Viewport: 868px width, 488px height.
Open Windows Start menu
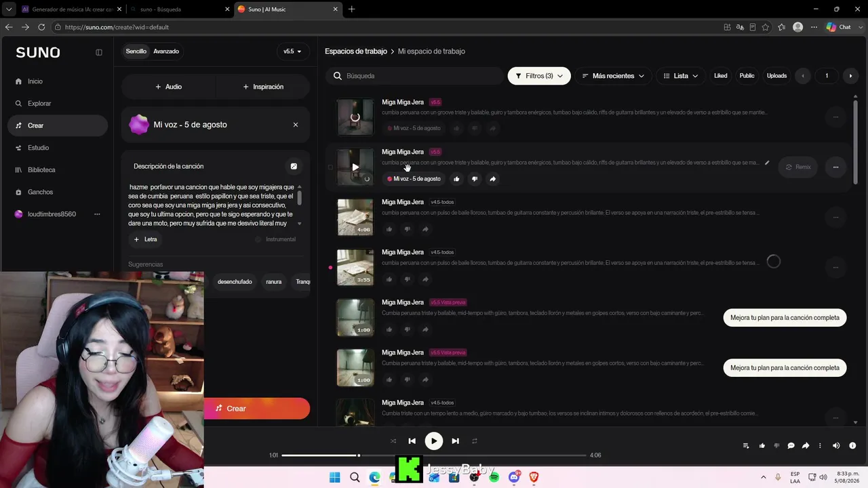[x=334, y=477]
